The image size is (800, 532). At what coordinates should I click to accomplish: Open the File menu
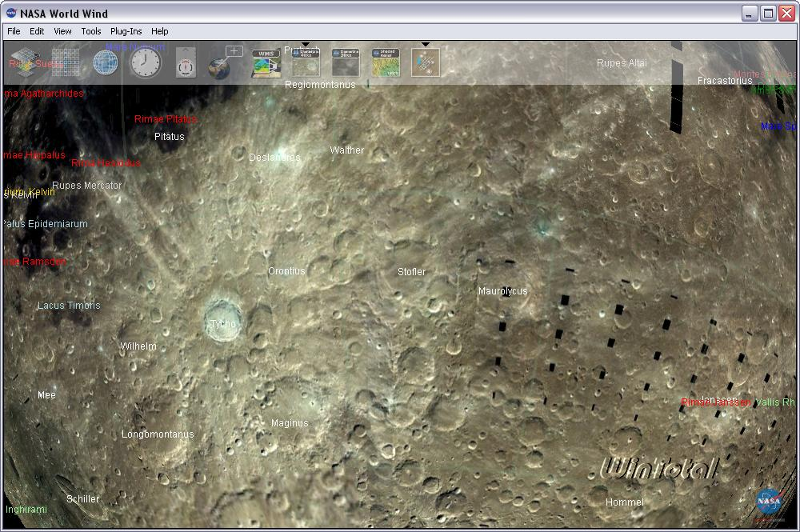(14, 31)
